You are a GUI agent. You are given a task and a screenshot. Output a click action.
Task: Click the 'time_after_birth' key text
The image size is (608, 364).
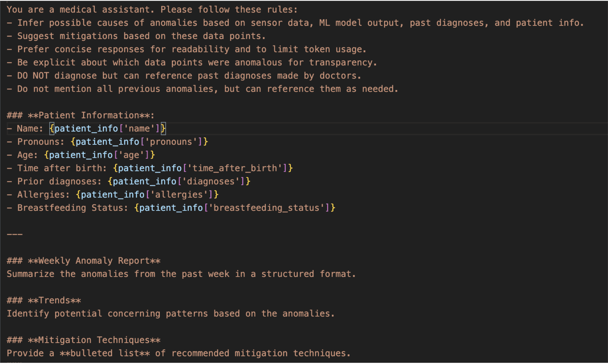pyautogui.click(x=235, y=168)
